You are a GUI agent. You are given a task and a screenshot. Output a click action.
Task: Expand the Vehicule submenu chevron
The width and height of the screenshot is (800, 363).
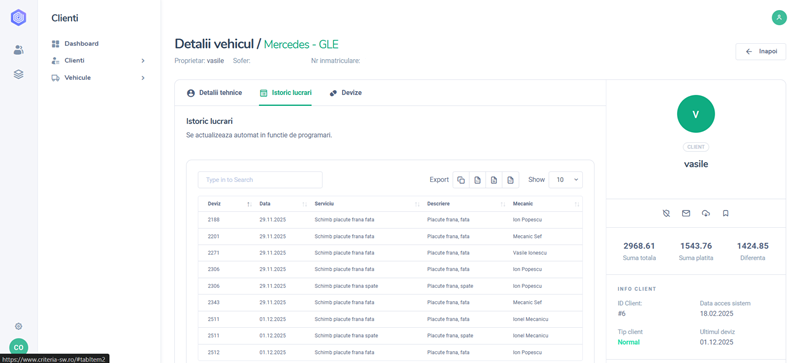click(x=143, y=78)
